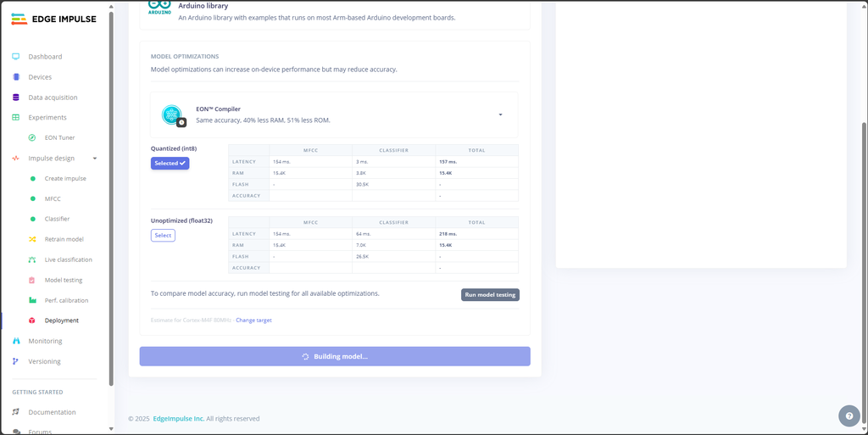Click the Data acquisition database icon
The height and width of the screenshot is (435, 868).
(x=16, y=98)
